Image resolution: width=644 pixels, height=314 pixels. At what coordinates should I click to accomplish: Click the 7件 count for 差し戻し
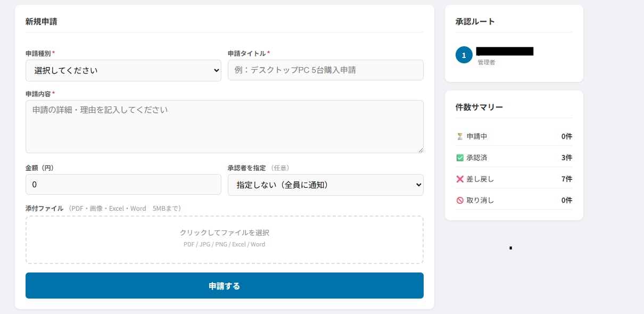coord(567,179)
